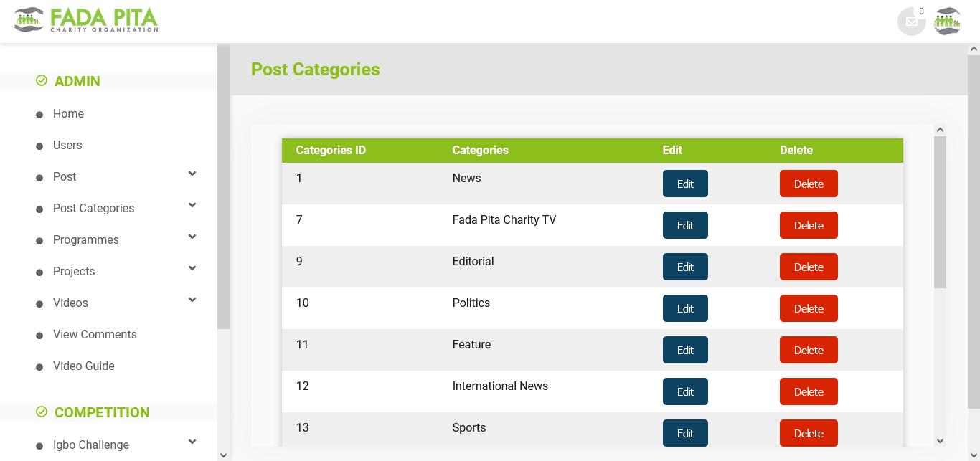Click the bullet icon beside Users
The width and height of the screenshot is (980, 461).
tap(39, 146)
